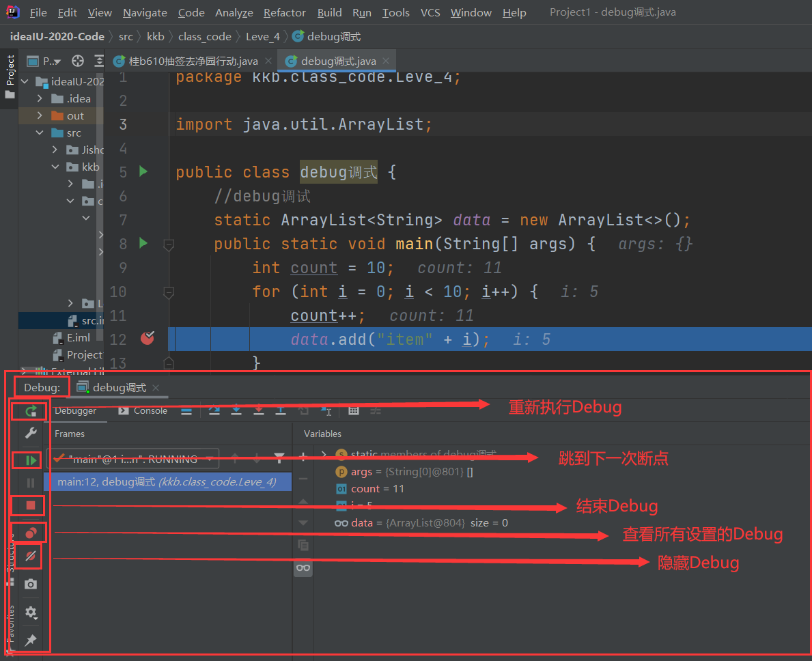Duplicate watch using copy icon
The height and width of the screenshot is (661, 812).
(x=303, y=545)
